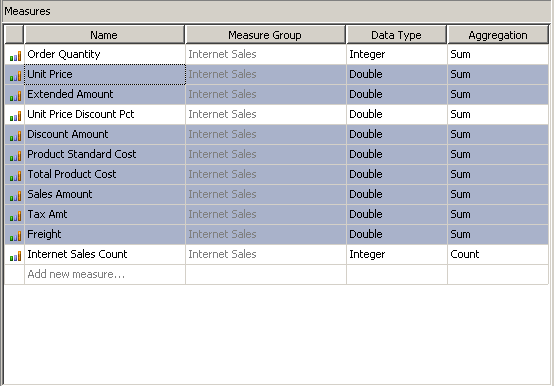Screen dimensions: 554x386
Task: Open the Double data type for Unit Price Discount Pct
Action: tap(397, 114)
